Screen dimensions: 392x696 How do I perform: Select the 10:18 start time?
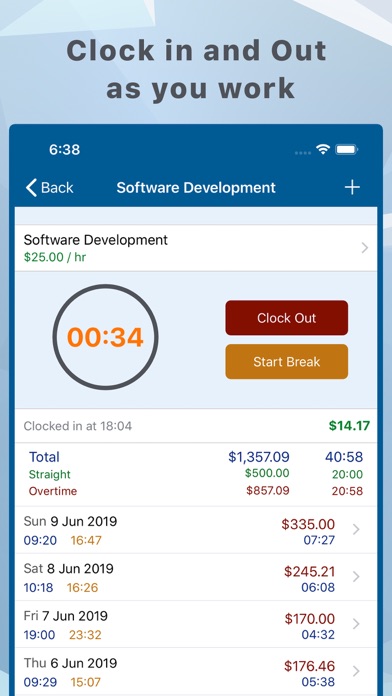click(x=38, y=588)
